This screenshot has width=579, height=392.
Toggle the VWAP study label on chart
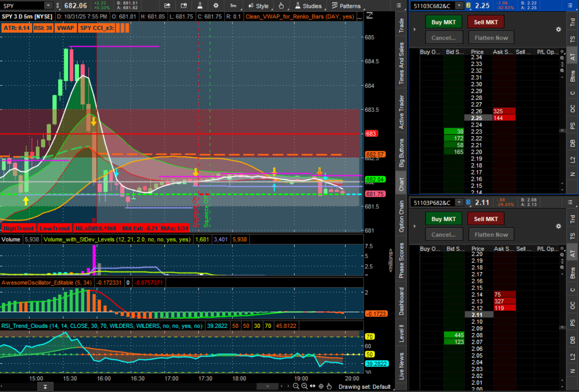(65, 28)
